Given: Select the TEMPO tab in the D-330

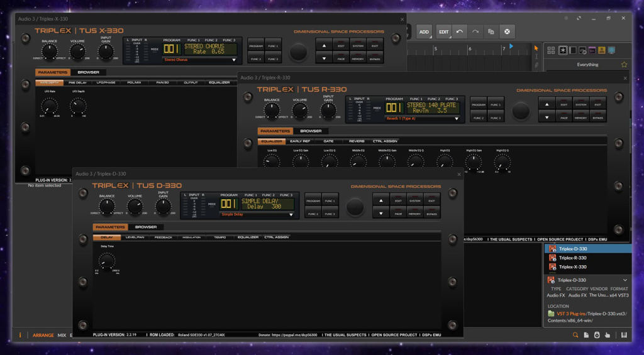Looking at the screenshot, I should [219, 238].
